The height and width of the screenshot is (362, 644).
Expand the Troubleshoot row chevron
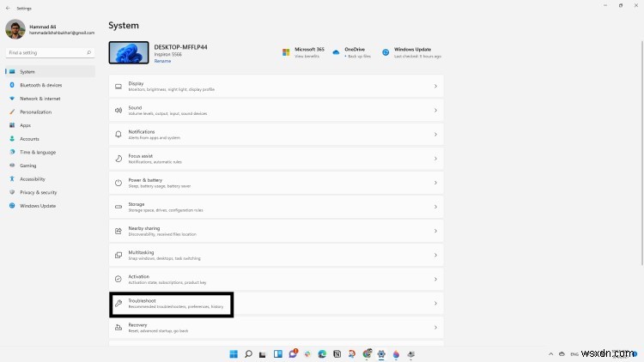(x=435, y=304)
